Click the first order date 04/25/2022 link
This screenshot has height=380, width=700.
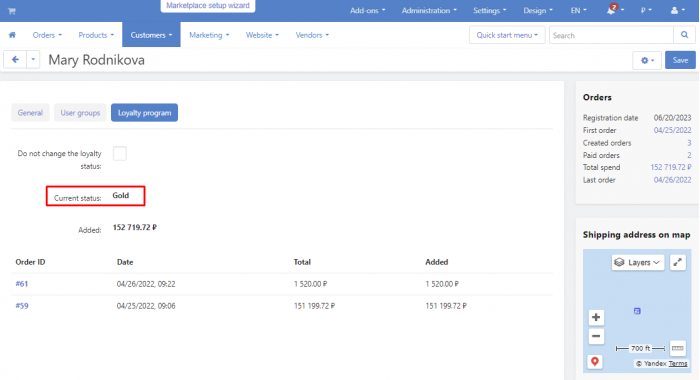(x=672, y=130)
